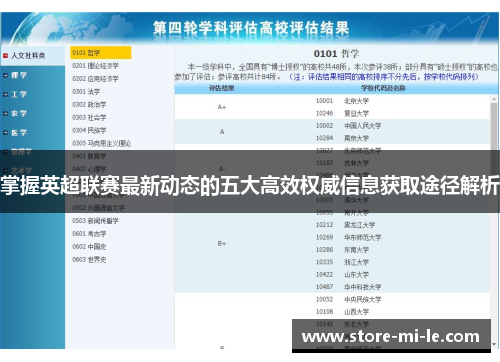This screenshot has height=362, width=500.
Task: Click the 10284 南京大学 row
Action: click(342, 138)
